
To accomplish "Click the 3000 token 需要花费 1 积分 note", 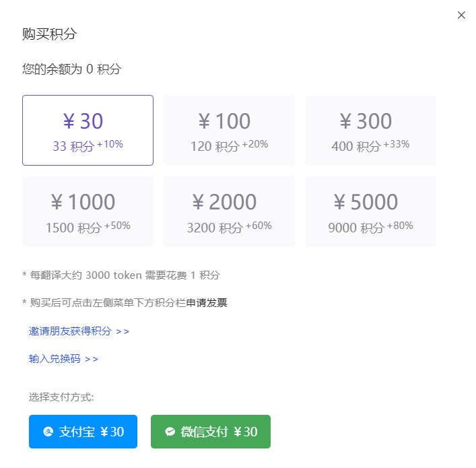I will click(x=121, y=275).
